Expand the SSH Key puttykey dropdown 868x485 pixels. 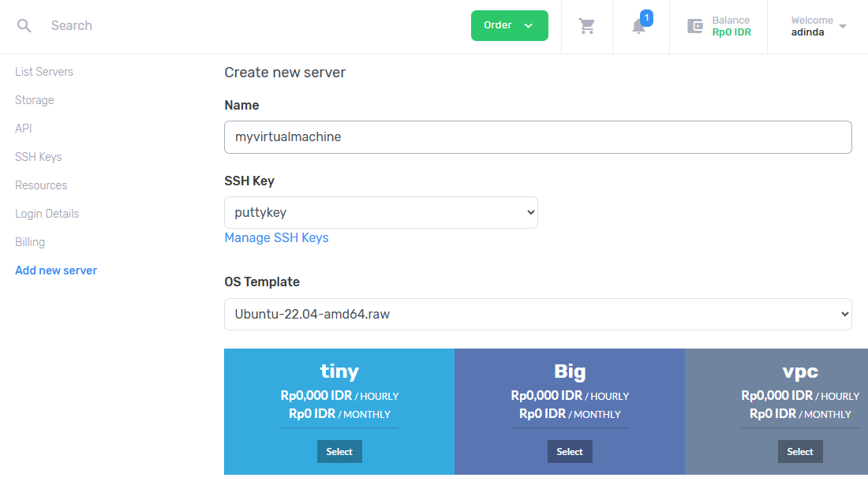pyautogui.click(x=381, y=212)
